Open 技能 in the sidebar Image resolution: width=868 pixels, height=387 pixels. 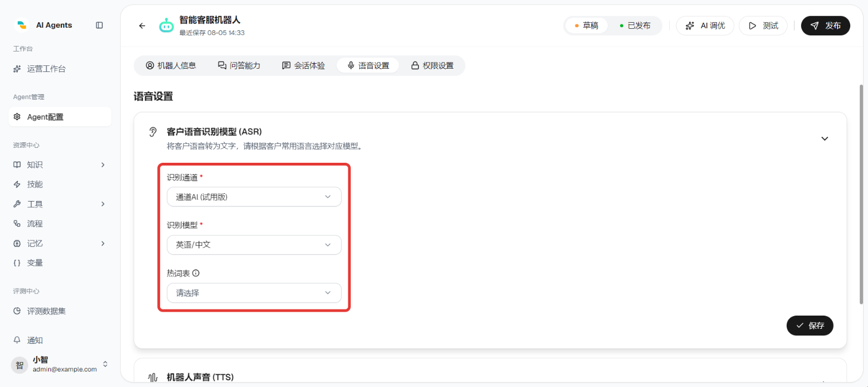click(x=60, y=184)
